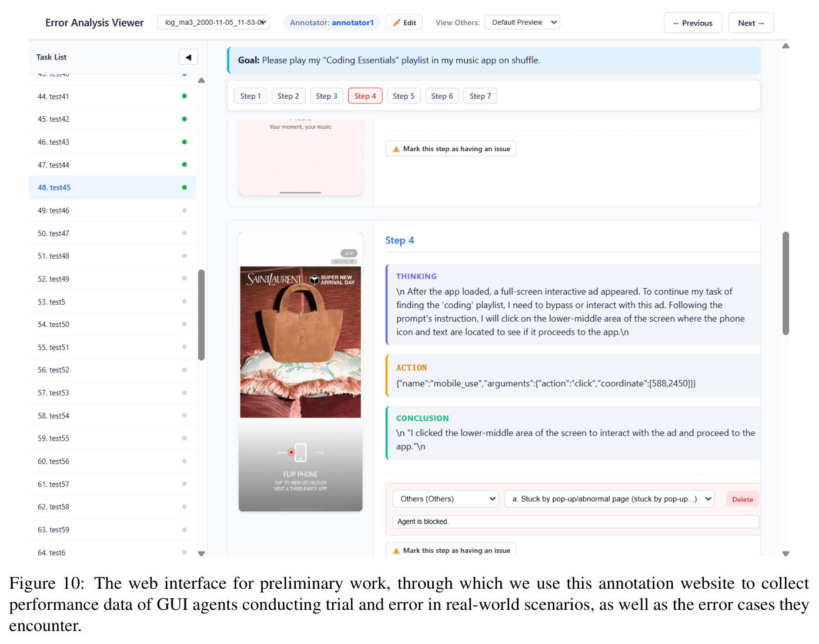Click the Error Analysis Viewer title
The width and height of the screenshot is (819, 644).
tap(94, 22)
